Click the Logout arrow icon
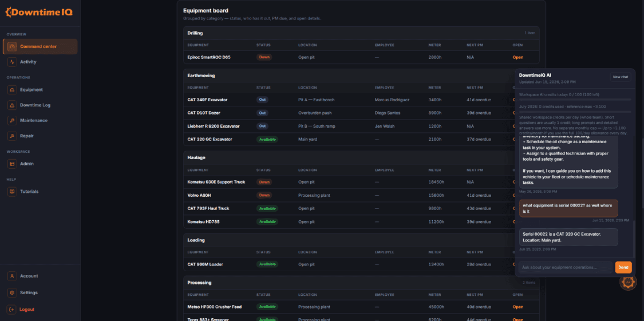Screen dimensions: 644x321 12,309
